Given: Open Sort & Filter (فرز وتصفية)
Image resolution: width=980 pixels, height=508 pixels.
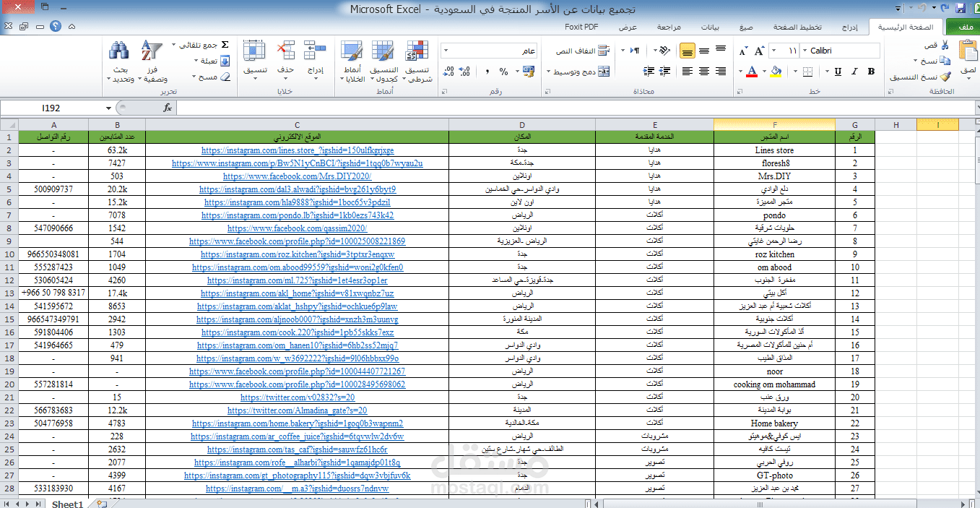Looking at the screenshot, I should [151, 61].
